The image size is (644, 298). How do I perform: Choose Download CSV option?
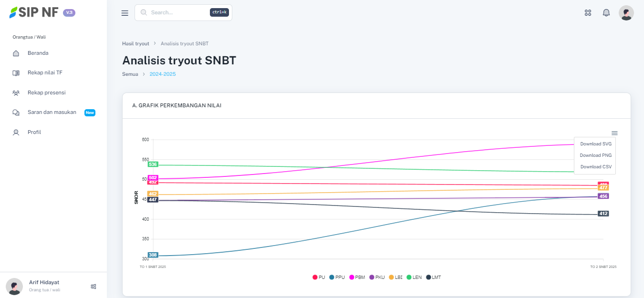595,167
